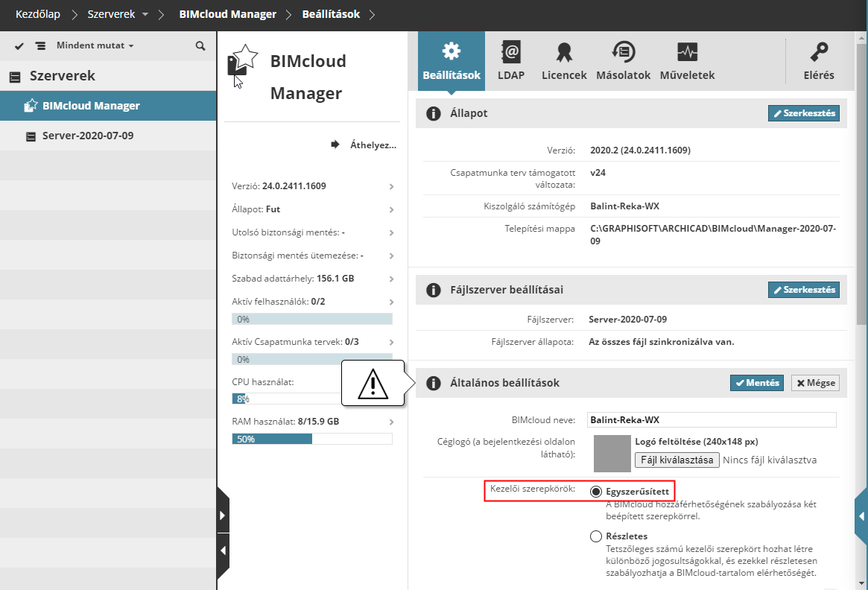Open the blue side panel arrow tab at right
The image size is (868, 590).
pos(861,516)
